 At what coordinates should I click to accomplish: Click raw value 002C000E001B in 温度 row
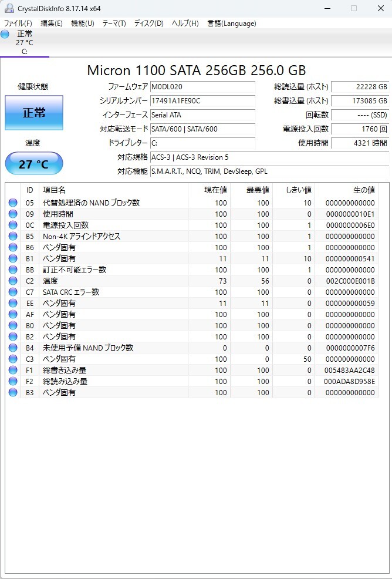(350, 281)
